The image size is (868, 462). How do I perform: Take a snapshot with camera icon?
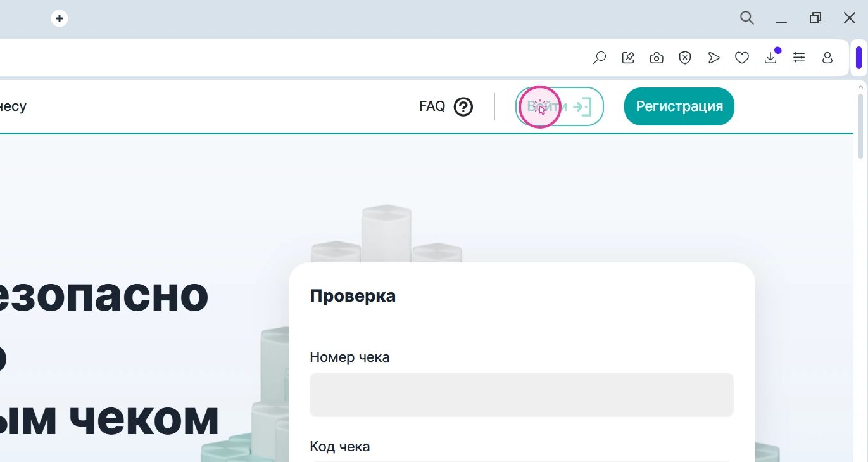pos(657,58)
